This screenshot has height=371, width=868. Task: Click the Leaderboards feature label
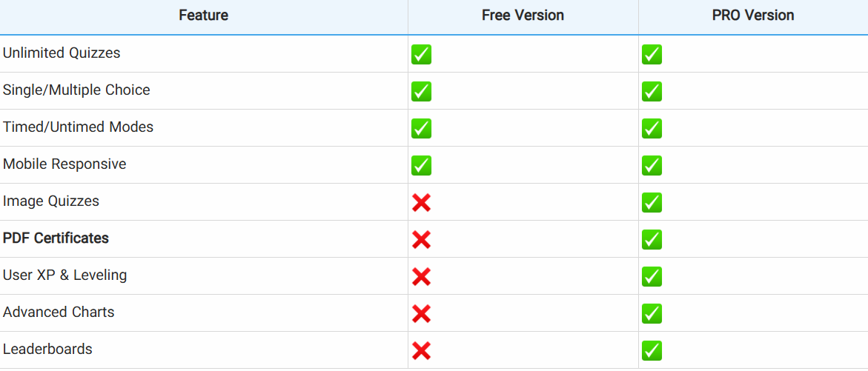pos(47,350)
